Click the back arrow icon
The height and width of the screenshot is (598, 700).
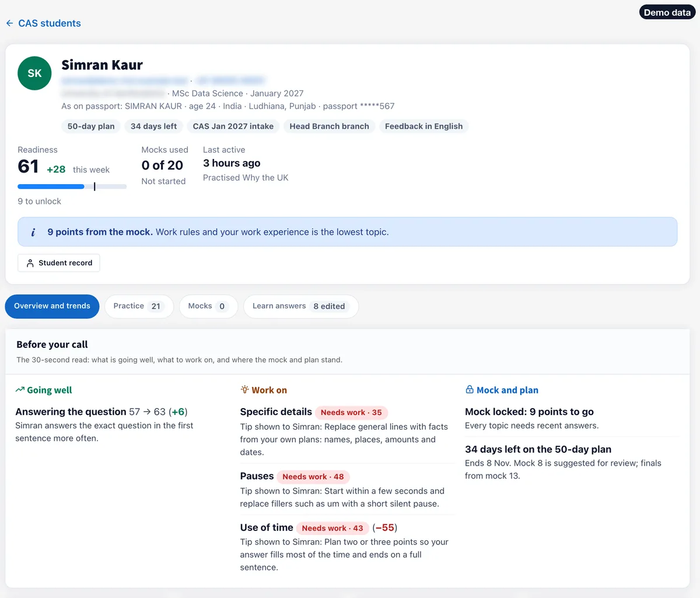[x=9, y=23]
